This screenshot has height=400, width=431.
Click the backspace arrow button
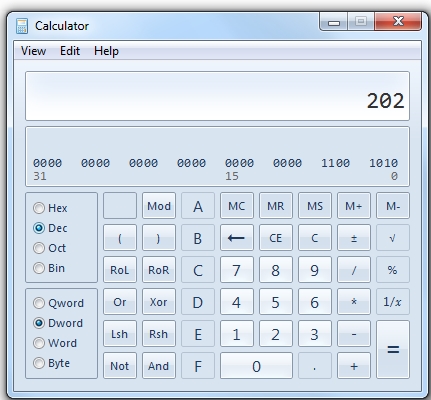237,238
